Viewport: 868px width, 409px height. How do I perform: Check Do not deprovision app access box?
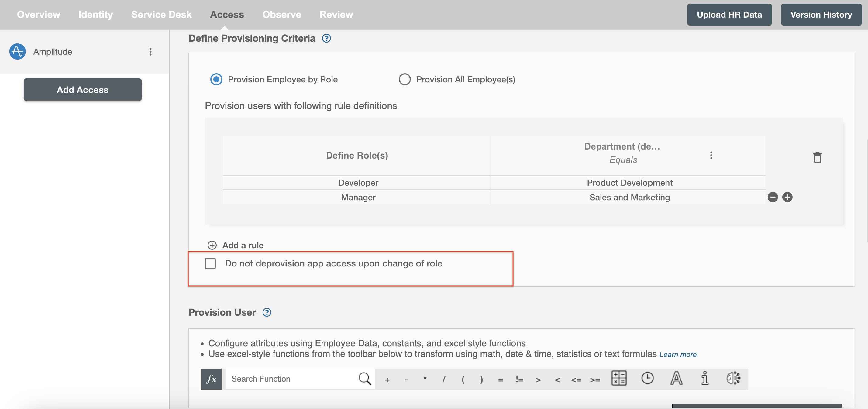pyautogui.click(x=210, y=263)
